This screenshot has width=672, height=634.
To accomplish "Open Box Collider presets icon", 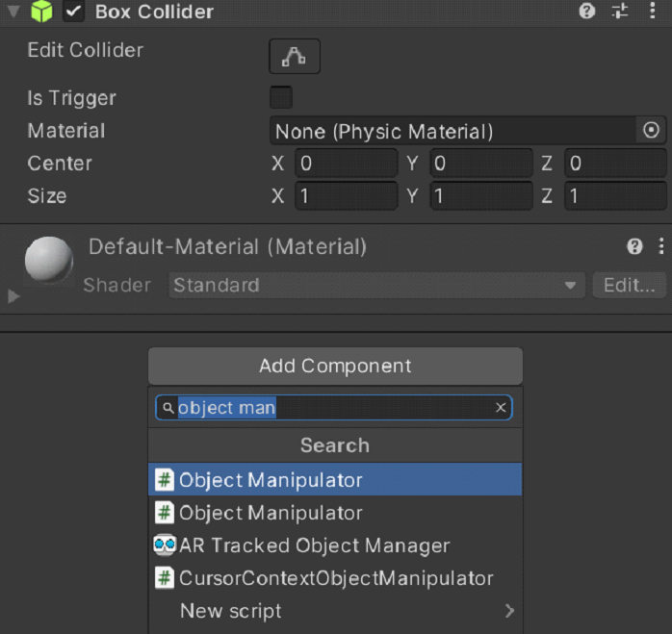I will (x=620, y=13).
